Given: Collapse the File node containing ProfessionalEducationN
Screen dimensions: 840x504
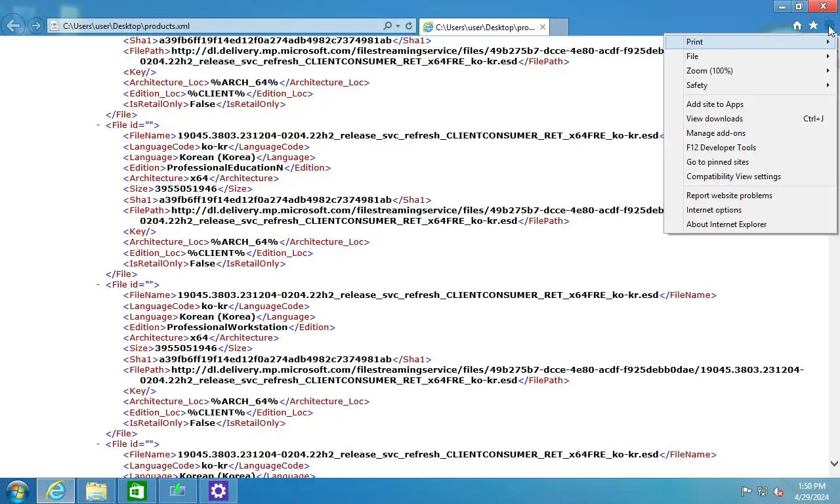Looking at the screenshot, I should click(x=98, y=125).
